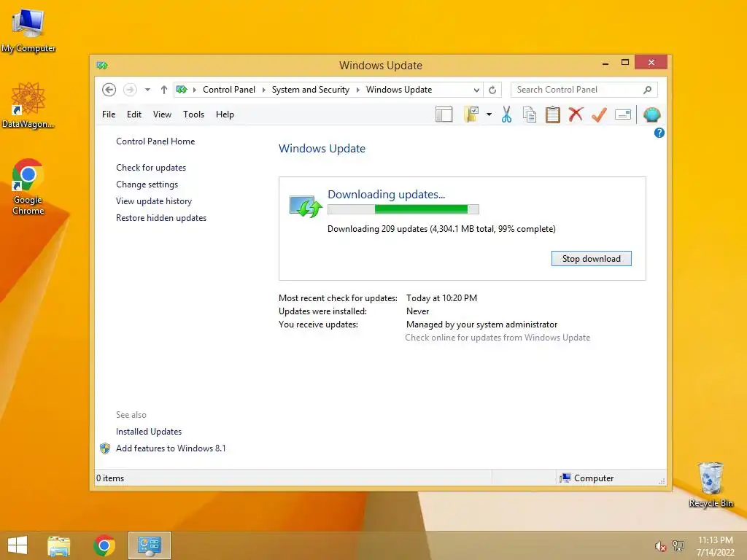Screen dimensions: 747x560
Task: Open File Explorer from the taskbar
Action: (x=59, y=545)
